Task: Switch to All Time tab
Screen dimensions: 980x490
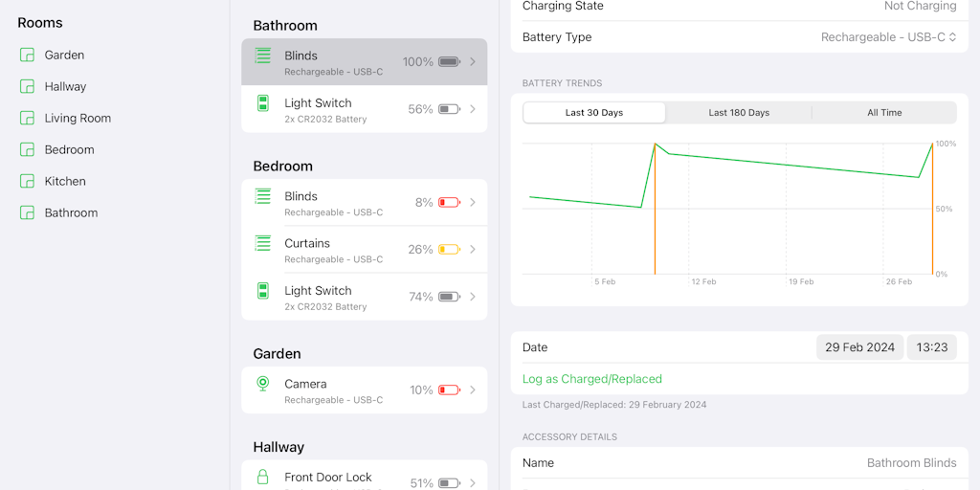Action: coord(884,113)
